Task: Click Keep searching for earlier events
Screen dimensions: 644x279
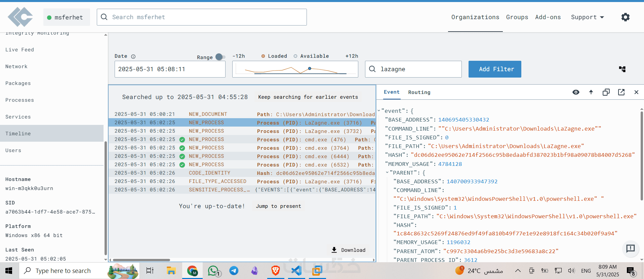Action: (x=308, y=97)
